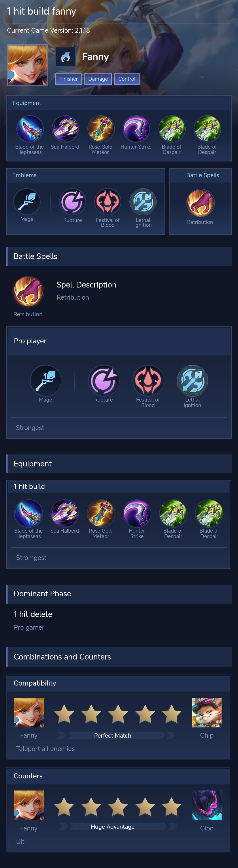Click Blade of the Heptaseas in top Equipment
The width and height of the screenshot is (238, 868).
click(x=30, y=129)
